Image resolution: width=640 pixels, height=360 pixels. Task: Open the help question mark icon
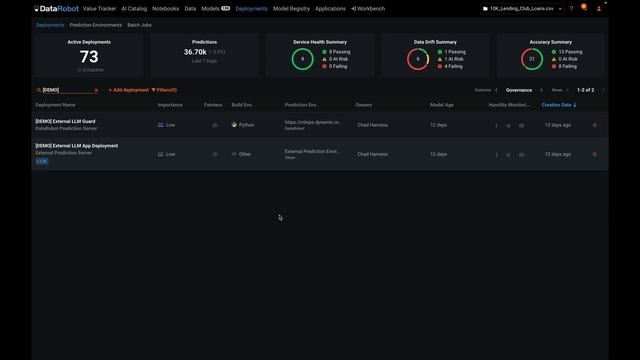pyautogui.click(x=571, y=9)
